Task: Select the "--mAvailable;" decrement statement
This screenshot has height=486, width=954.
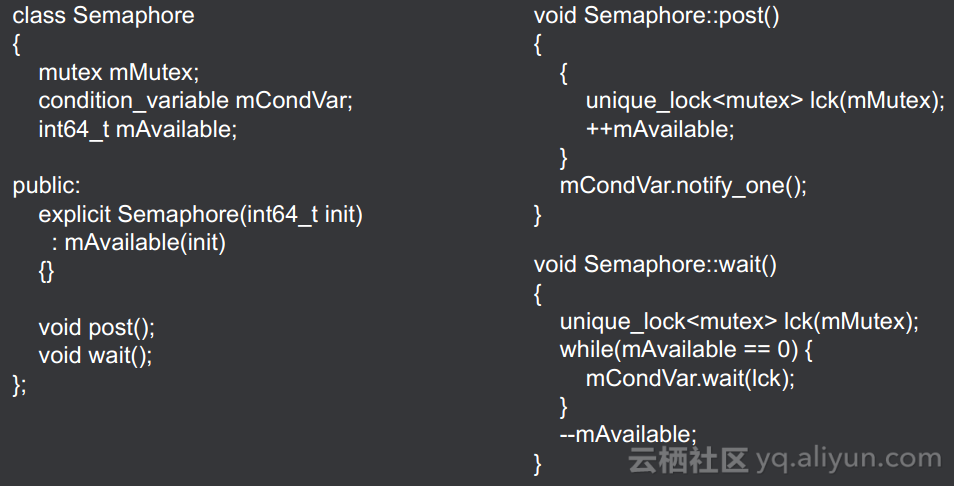Action: (628, 435)
